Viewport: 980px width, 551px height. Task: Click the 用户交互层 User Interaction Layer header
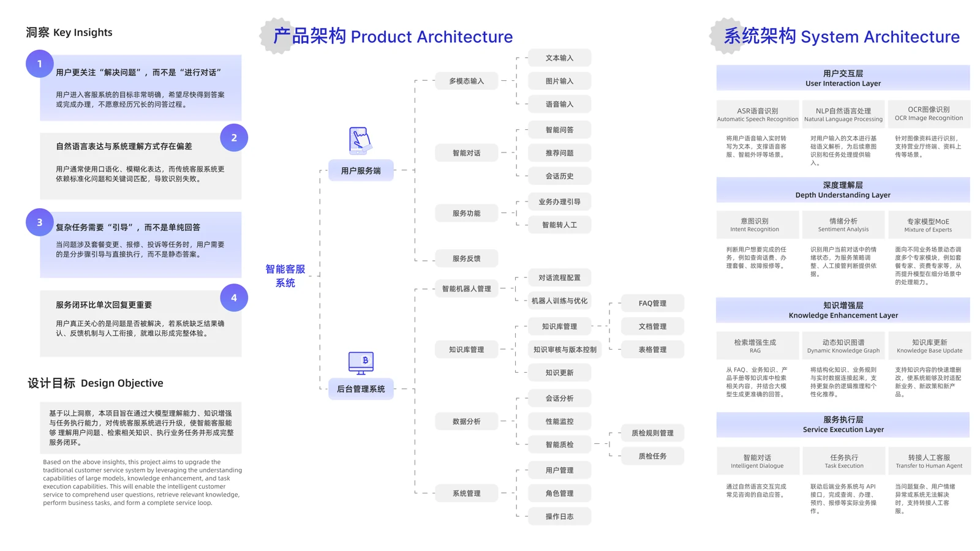(843, 78)
